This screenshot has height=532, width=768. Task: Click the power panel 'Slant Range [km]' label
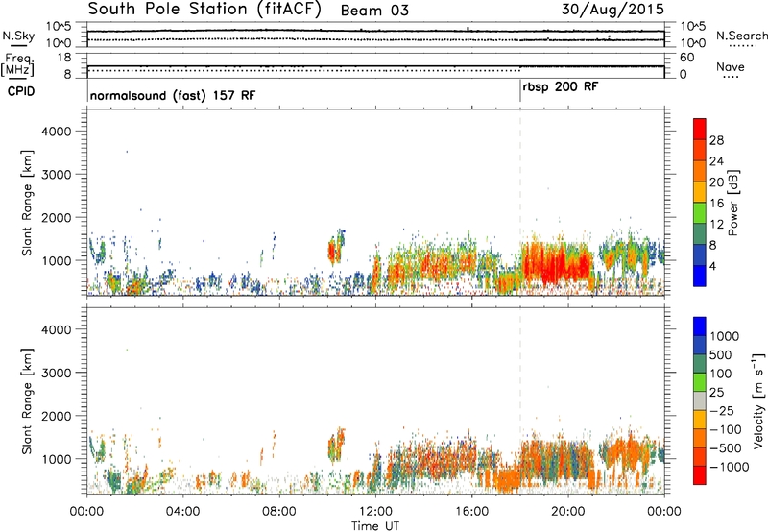27,203
